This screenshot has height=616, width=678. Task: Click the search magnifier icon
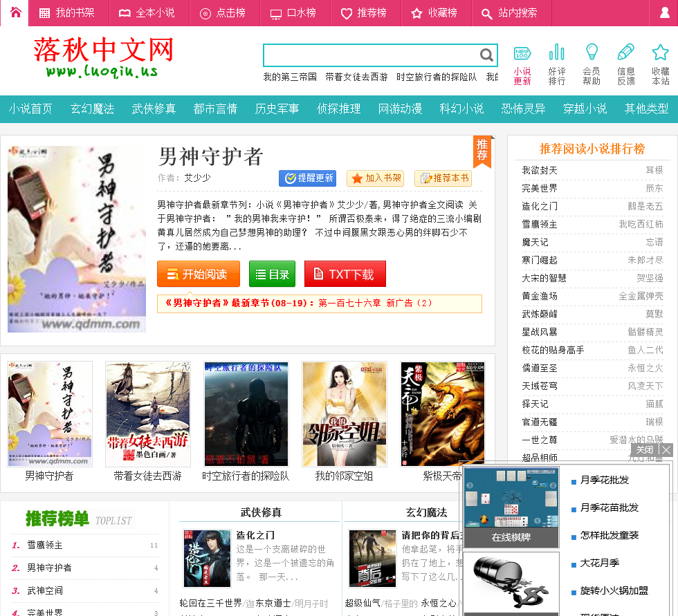(x=486, y=55)
